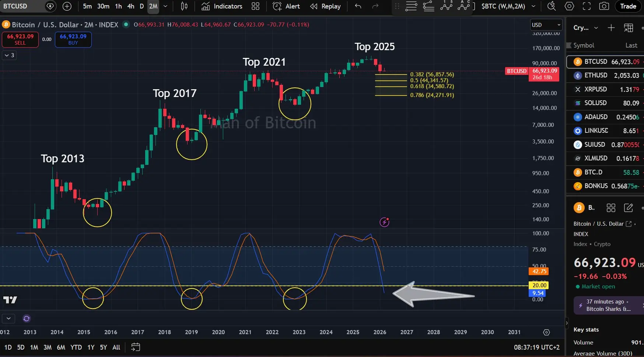Create a new price Alert
The height and width of the screenshot is (357, 644).
point(286,6)
